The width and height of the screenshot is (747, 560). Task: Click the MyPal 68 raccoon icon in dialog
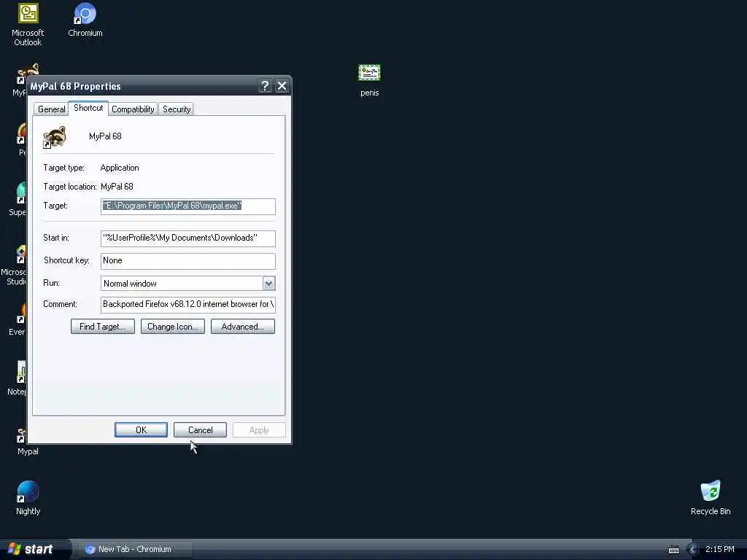point(54,136)
